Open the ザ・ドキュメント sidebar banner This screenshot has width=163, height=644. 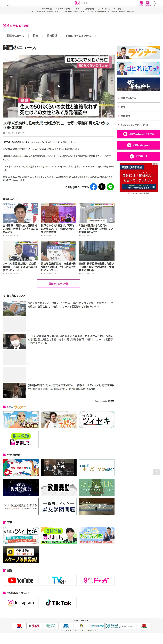pos(138,84)
